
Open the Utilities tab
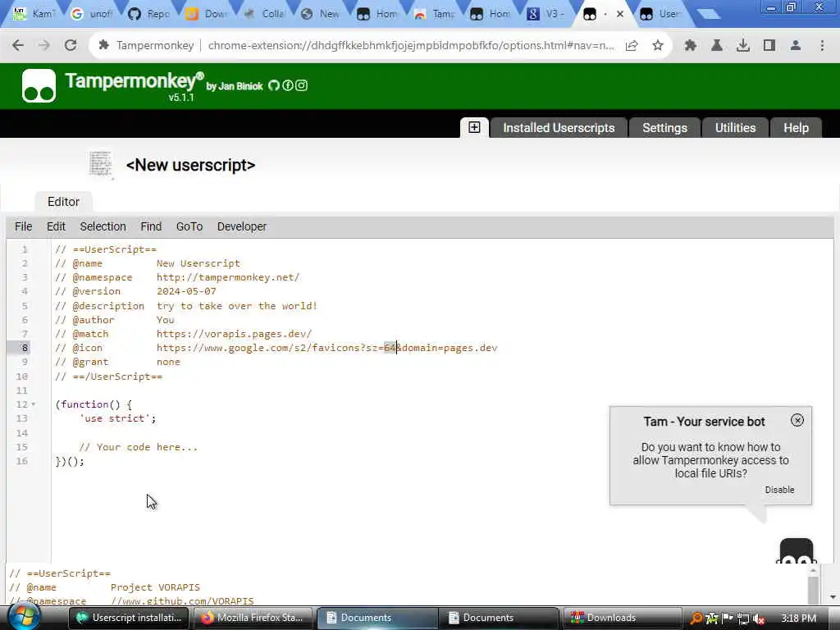pos(735,127)
